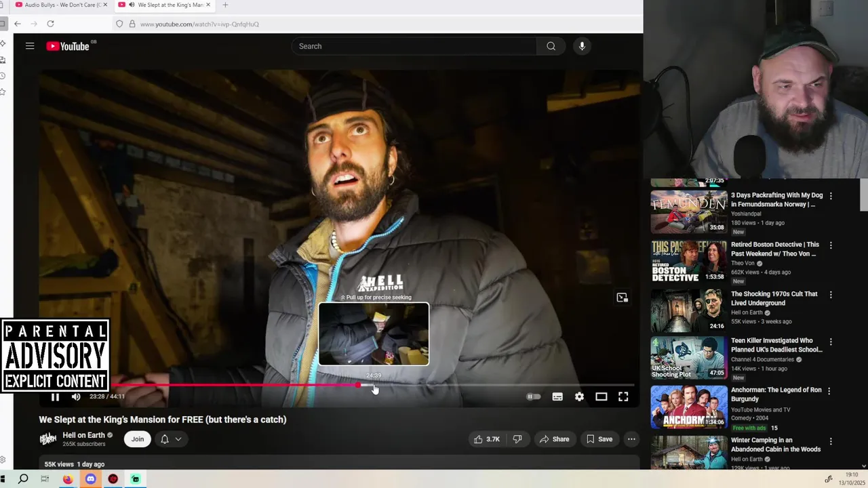The width and height of the screenshot is (868, 488).
Task: Dislike the video
Action: click(517, 439)
